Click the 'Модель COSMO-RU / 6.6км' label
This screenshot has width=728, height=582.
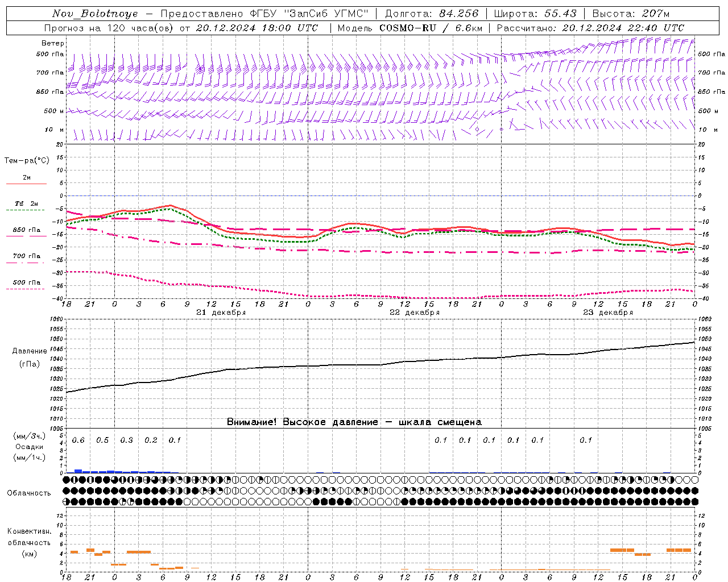point(410,28)
